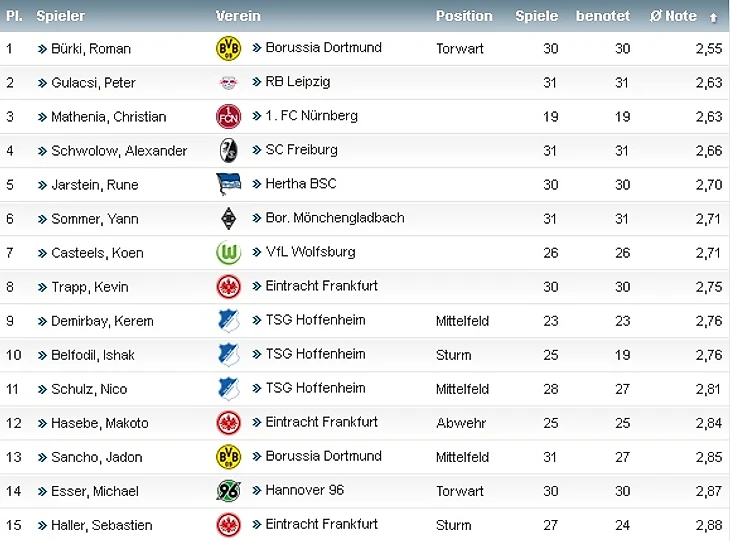Click the Hoffenheim crest in Demirbay's row

pos(228,320)
